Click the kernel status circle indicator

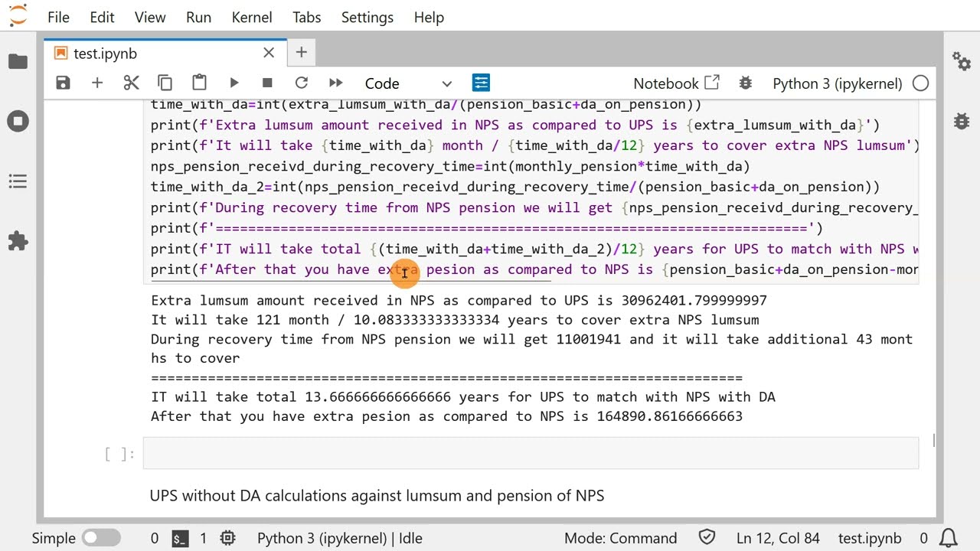(x=921, y=83)
